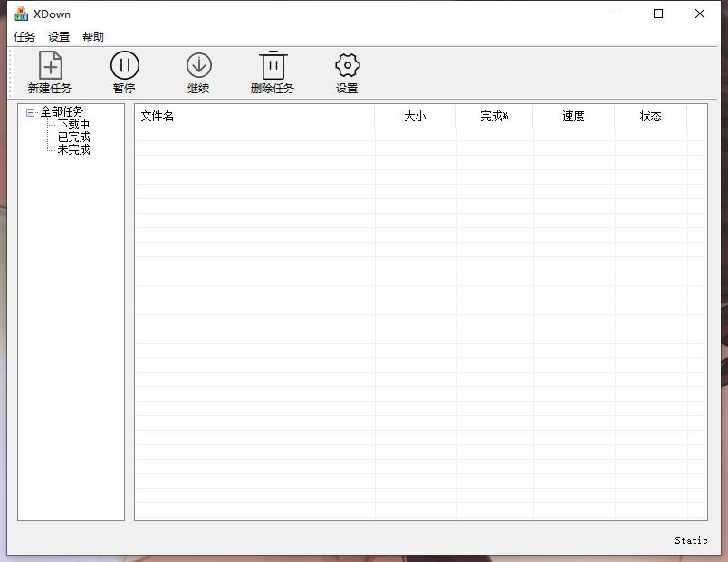Sort tasks by the 完成% column
The image size is (728, 562).
[495, 117]
